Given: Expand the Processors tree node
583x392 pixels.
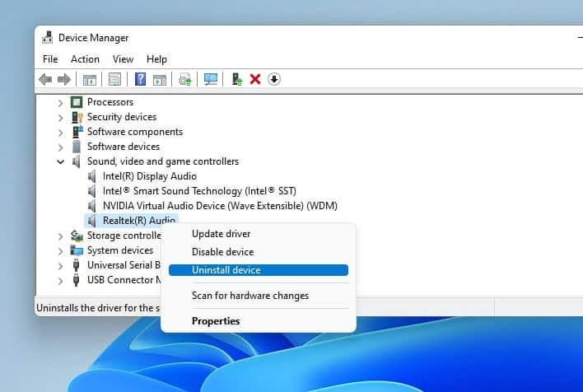Looking at the screenshot, I should coord(60,102).
